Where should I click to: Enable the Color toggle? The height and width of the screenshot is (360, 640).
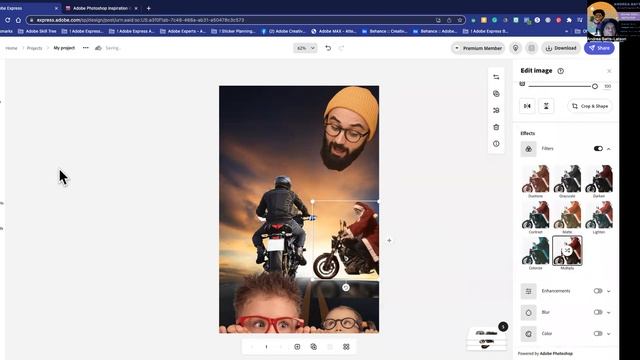598,333
